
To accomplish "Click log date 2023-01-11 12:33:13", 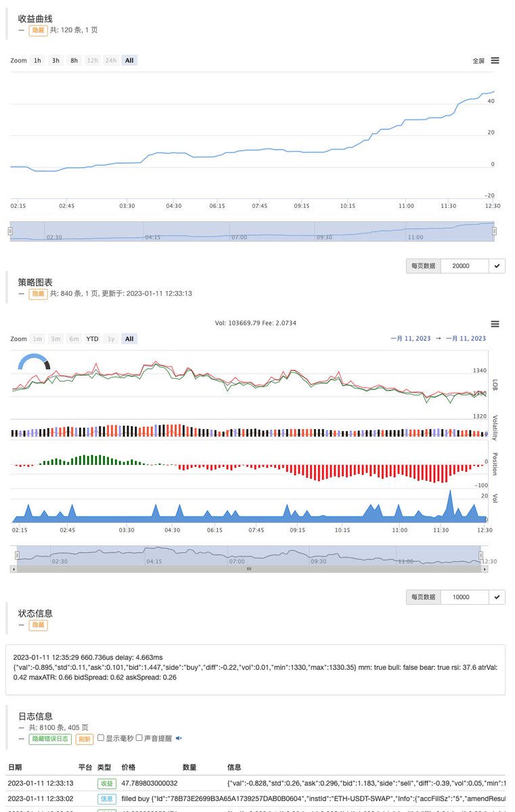I will click(x=41, y=783).
